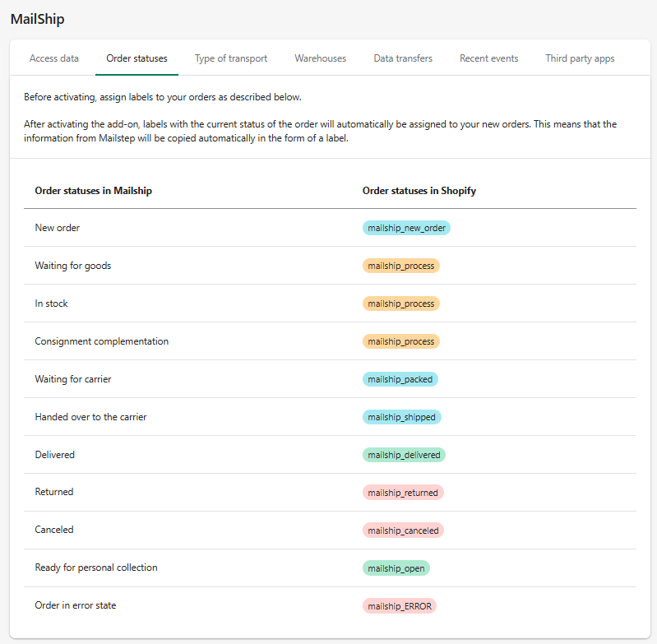Switch to Third party apps tab
The image size is (657, 644).
pyautogui.click(x=580, y=58)
